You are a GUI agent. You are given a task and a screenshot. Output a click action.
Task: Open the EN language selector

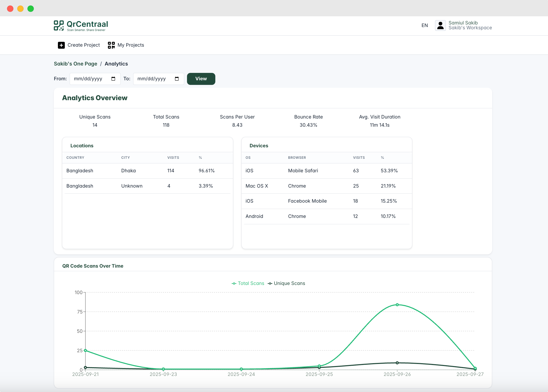(x=425, y=25)
